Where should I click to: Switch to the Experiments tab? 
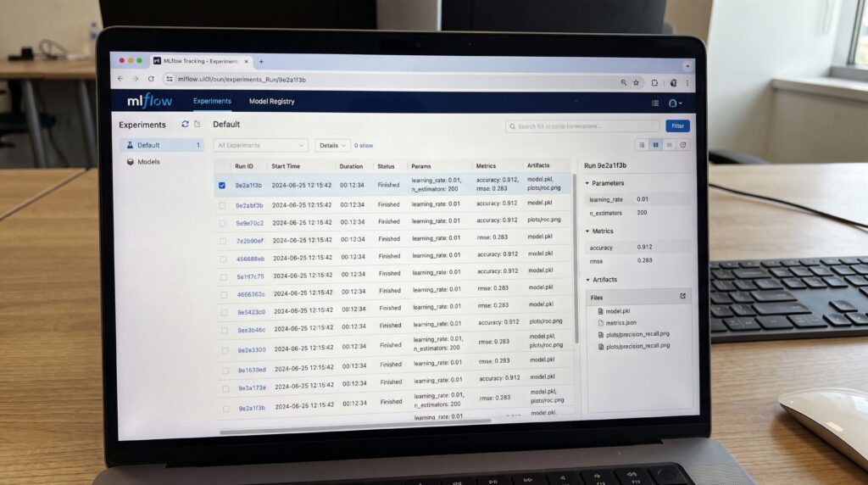click(212, 101)
